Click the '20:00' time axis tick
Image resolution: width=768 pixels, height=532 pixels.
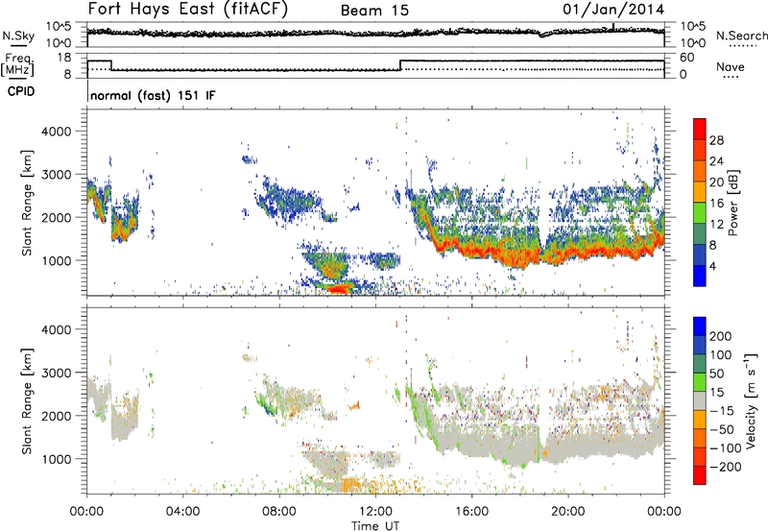click(567, 511)
